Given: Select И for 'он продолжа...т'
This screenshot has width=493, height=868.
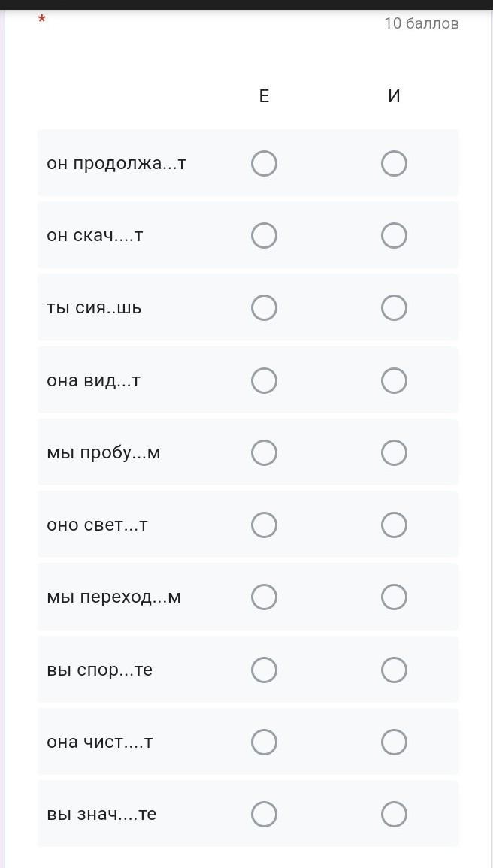Looking at the screenshot, I should pyautogui.click(x=394, y=163).
